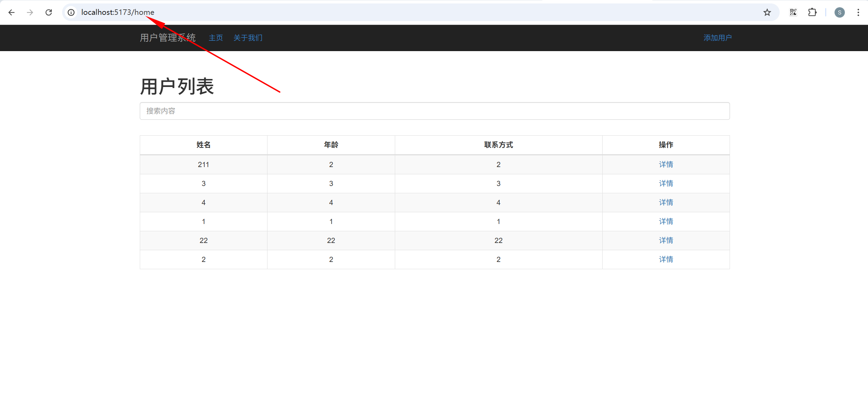Reload the page with refresh icon

[x=49, y=13]
